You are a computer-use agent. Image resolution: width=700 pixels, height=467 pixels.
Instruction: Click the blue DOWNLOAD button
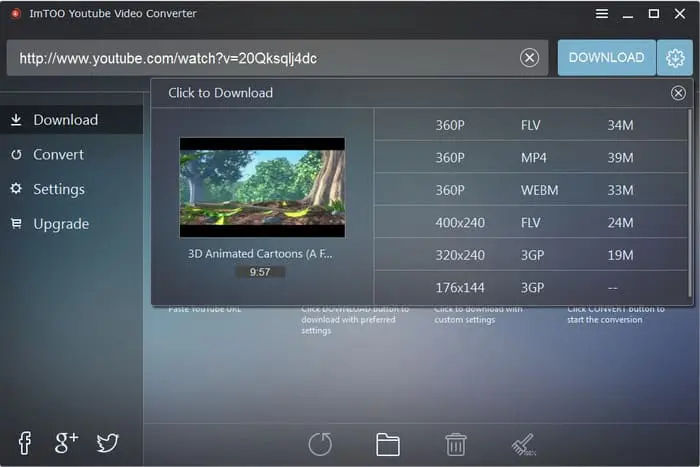pos(606,58)
